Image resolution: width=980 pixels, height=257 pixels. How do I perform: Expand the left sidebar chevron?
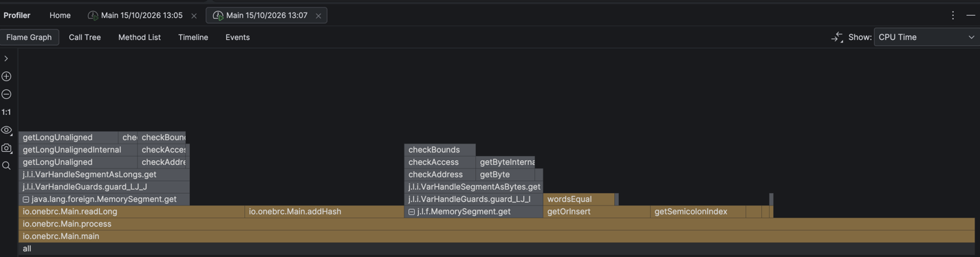tap(6, 58)
